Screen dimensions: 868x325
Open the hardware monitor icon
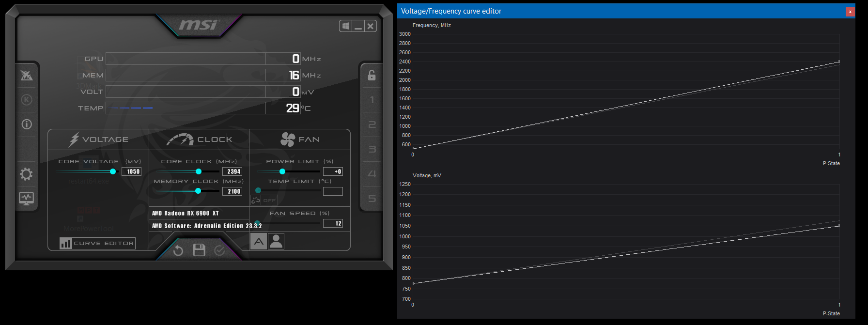(x=27, y=198)
